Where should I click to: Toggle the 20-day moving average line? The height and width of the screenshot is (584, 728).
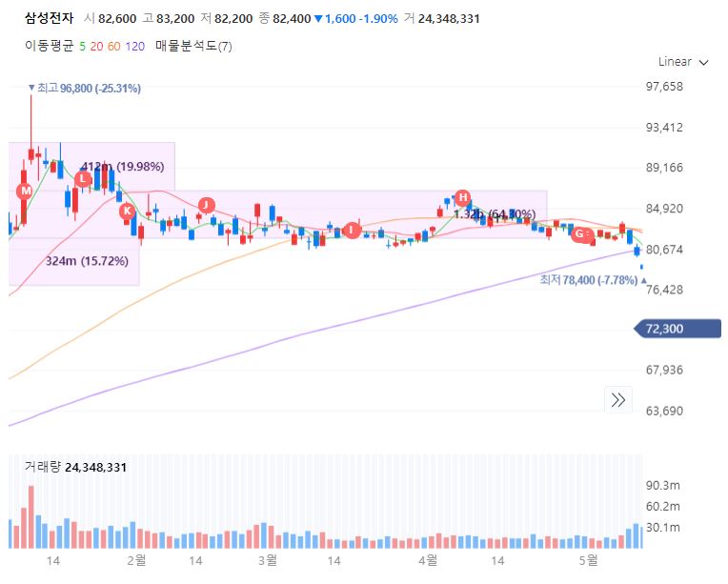coord(96,47)
